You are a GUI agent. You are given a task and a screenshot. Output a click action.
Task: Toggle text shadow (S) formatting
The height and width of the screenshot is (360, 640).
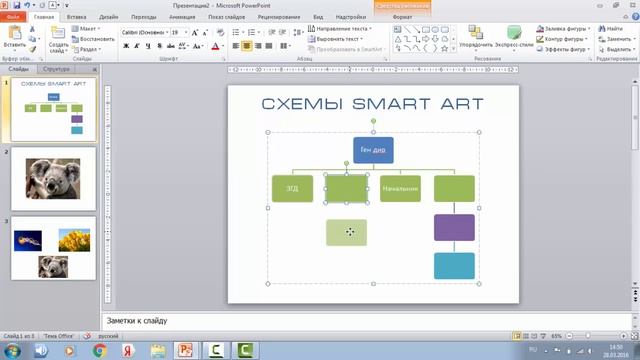[x=159, y=46]
